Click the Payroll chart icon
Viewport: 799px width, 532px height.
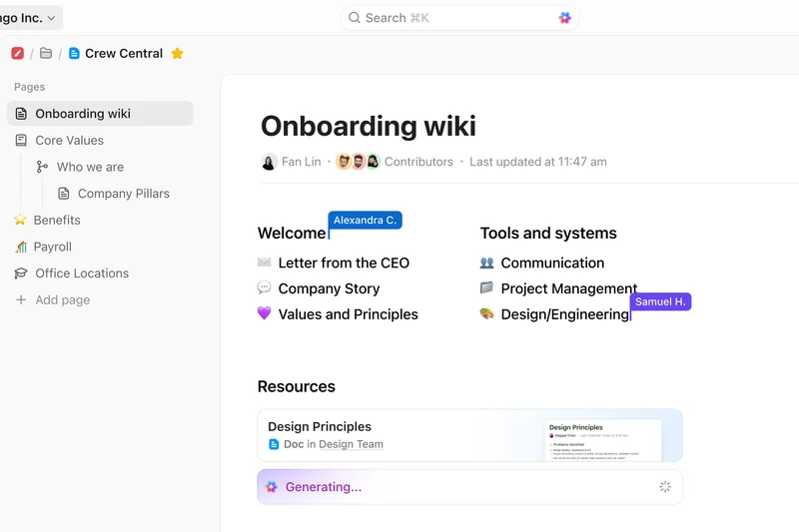20,247
